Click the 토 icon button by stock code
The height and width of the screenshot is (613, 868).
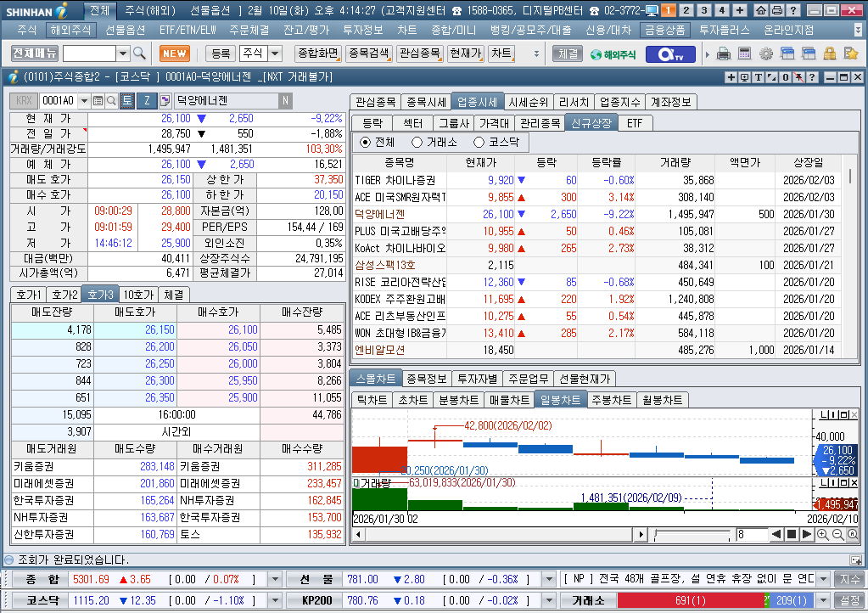[x=127, y=101]
